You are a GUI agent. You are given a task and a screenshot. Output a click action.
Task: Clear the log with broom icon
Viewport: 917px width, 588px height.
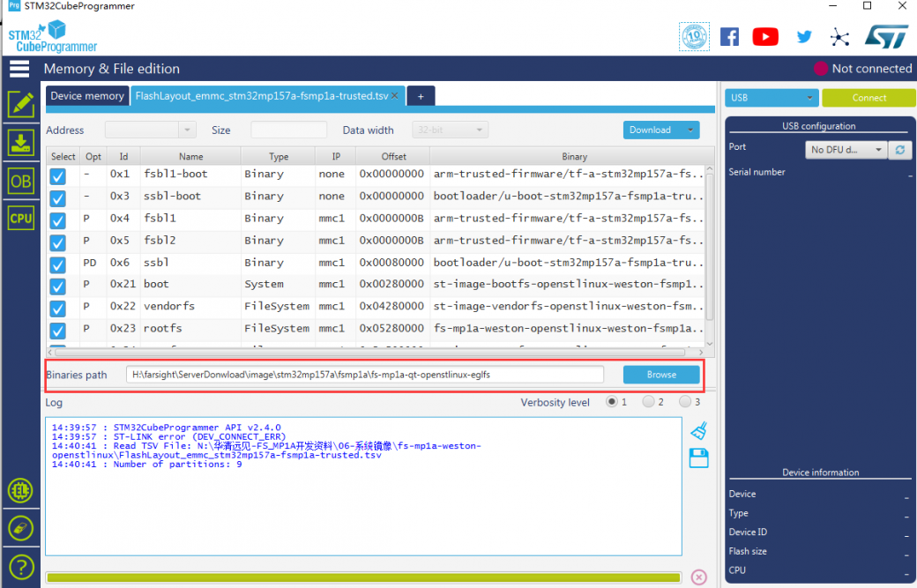[x=698, y=430]
